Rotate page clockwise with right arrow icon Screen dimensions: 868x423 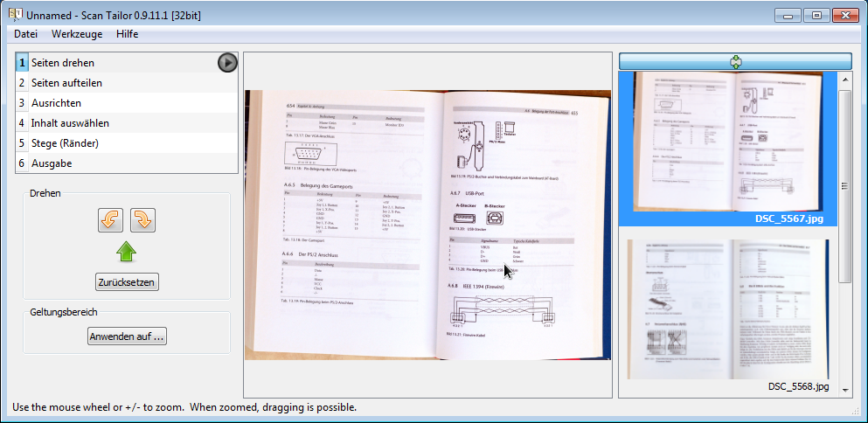click(142, 220)
